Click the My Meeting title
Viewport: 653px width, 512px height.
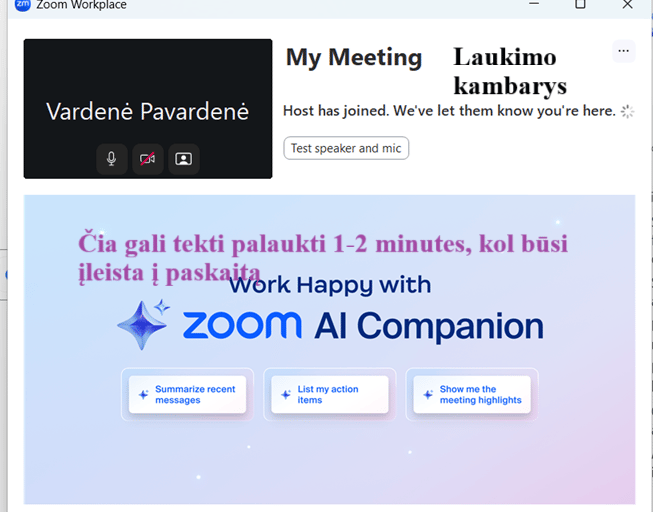coord(354,57)
